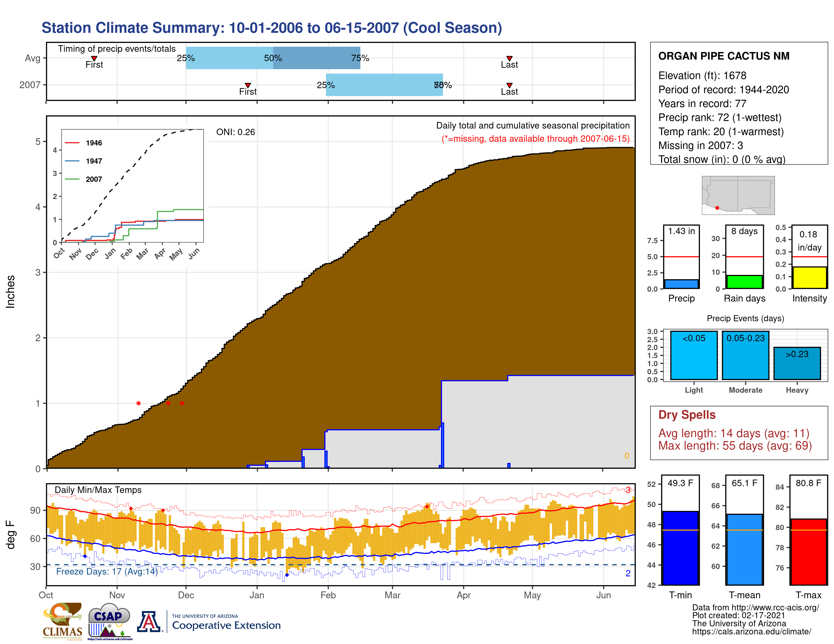Click the Precip rank: 72 line
834x644 pixels.
[x=720, y=117]
